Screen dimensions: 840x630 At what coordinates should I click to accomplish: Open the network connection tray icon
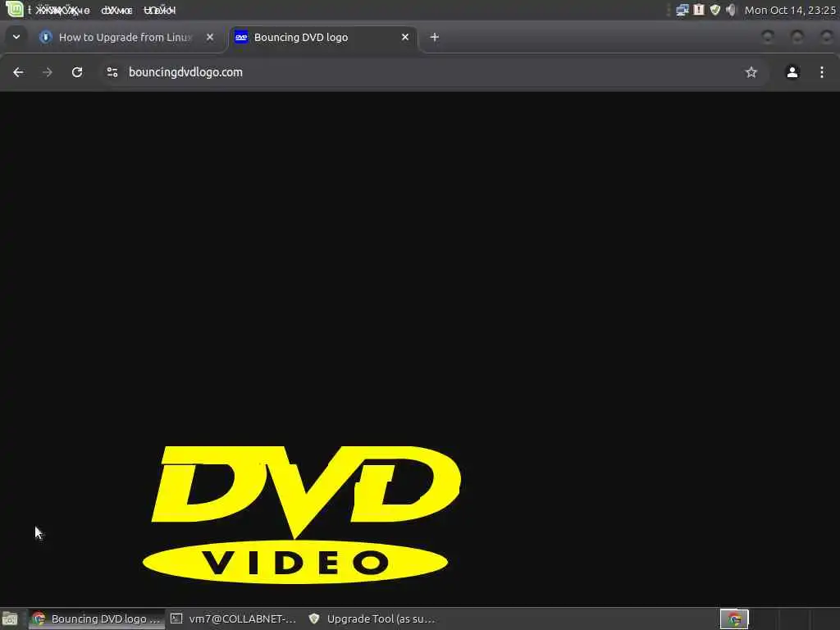coord(682,10)
